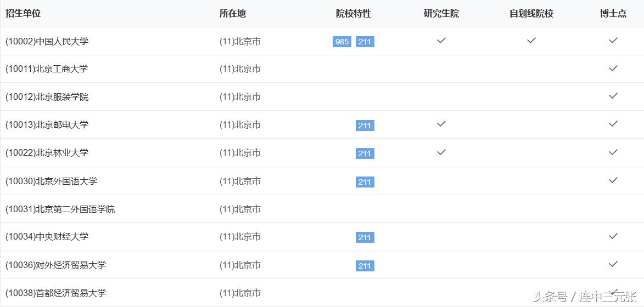Click the 211 badge for 中央财经大学

point(365,237)
